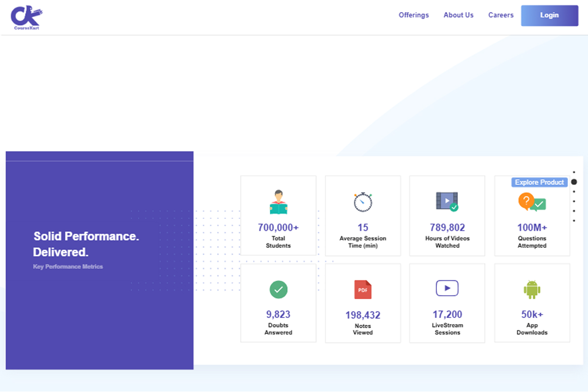Select the "Notes Viewed" label
The height and width of the screenshot is (392, 588).
pyautogui.click(x=363, y=330)
